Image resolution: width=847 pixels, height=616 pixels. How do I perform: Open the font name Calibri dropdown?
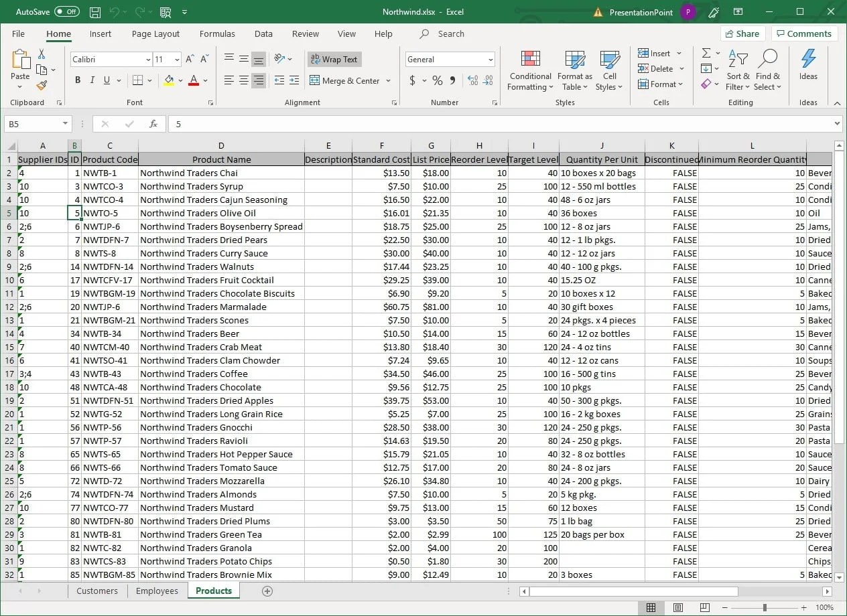(x=148, y=60)
